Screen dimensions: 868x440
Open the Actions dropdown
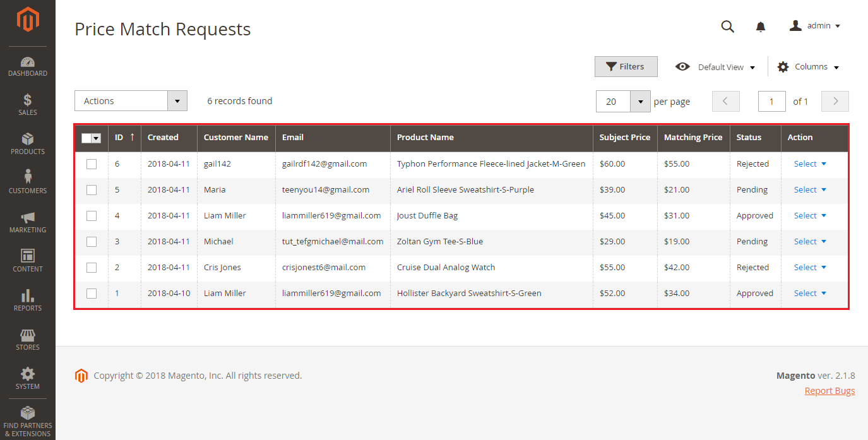click(x=130, y=100)
